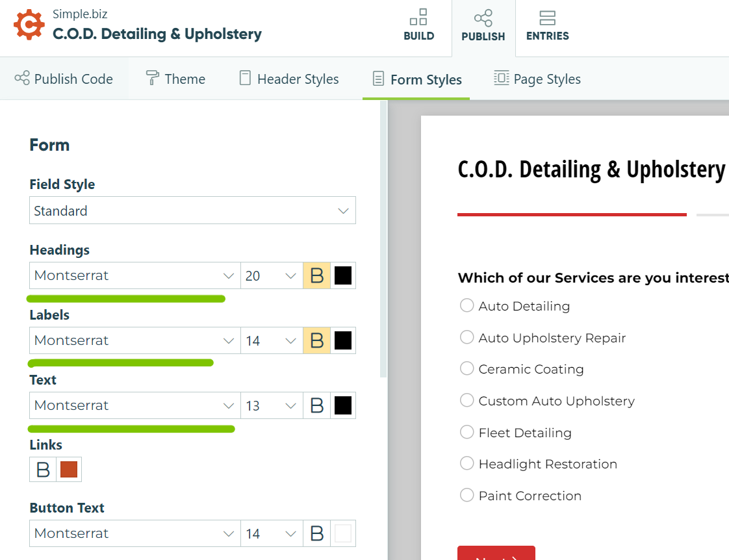Open the Field Style Standard dropdown
Screen dimensions: 729x560
192,210
